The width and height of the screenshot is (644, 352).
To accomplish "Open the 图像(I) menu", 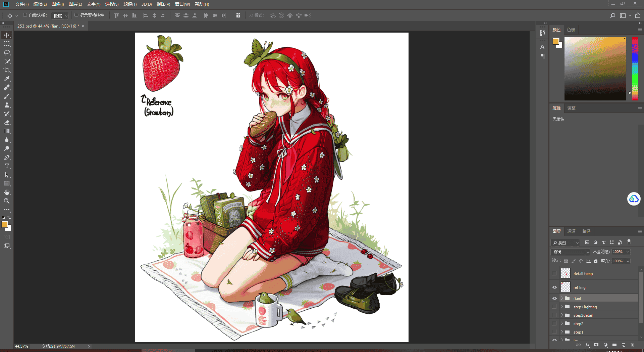I will (58, 4).
